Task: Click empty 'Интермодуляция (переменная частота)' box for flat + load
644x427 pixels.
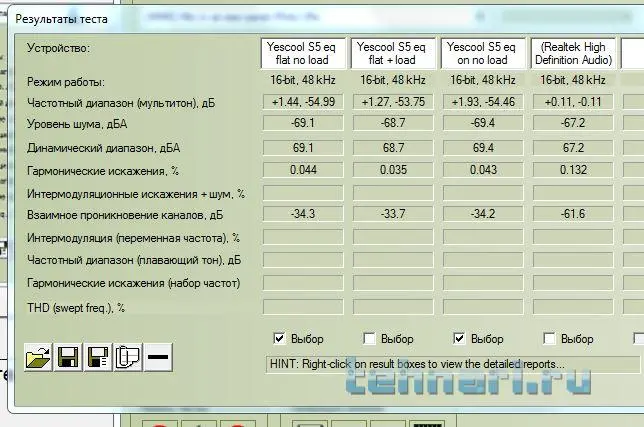Action: click(x=393, y=237)
